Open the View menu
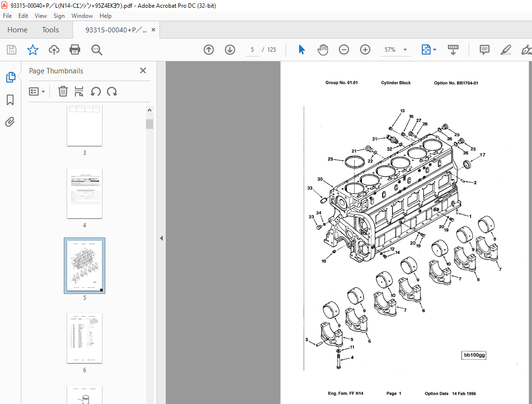This screenshot has height=404, width=532. coord(41,15)
